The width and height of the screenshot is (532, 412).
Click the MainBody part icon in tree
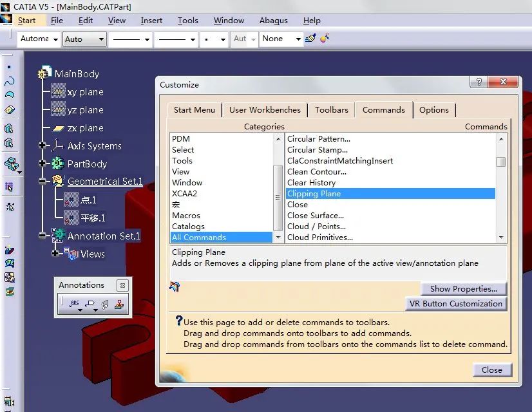(x=44, y=73)
